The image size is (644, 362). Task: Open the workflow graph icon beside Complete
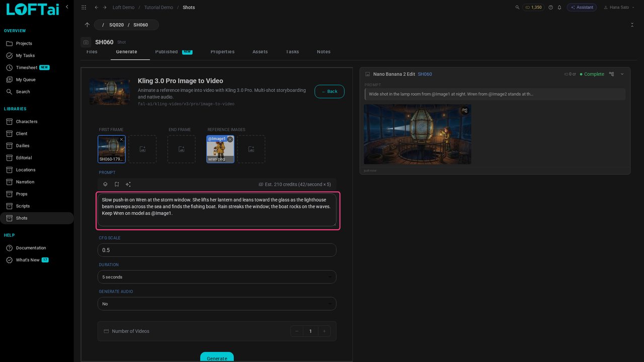pos(611,74)
